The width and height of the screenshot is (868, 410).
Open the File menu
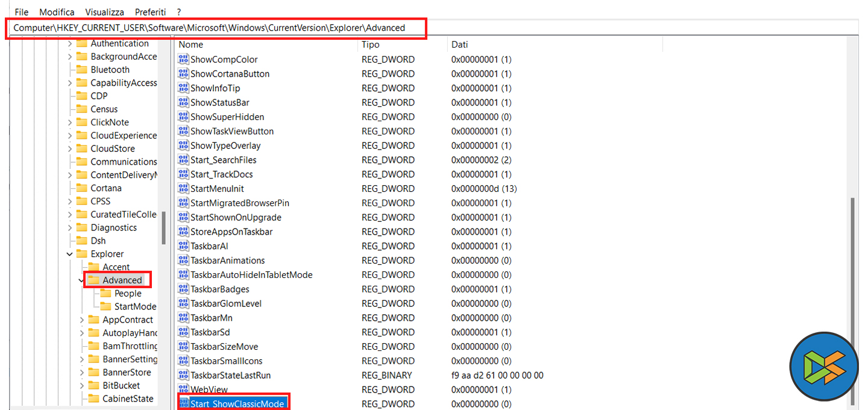[x=21, y=12]
